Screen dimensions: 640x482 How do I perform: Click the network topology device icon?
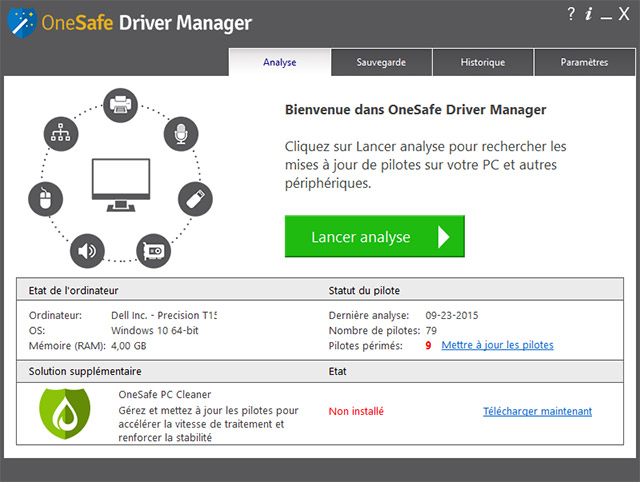[x=61, y=134]
